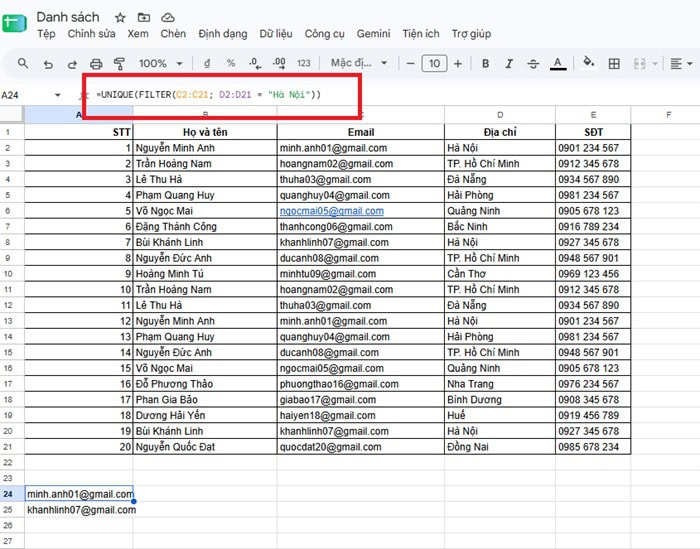Select column E header

click(593, 115)
